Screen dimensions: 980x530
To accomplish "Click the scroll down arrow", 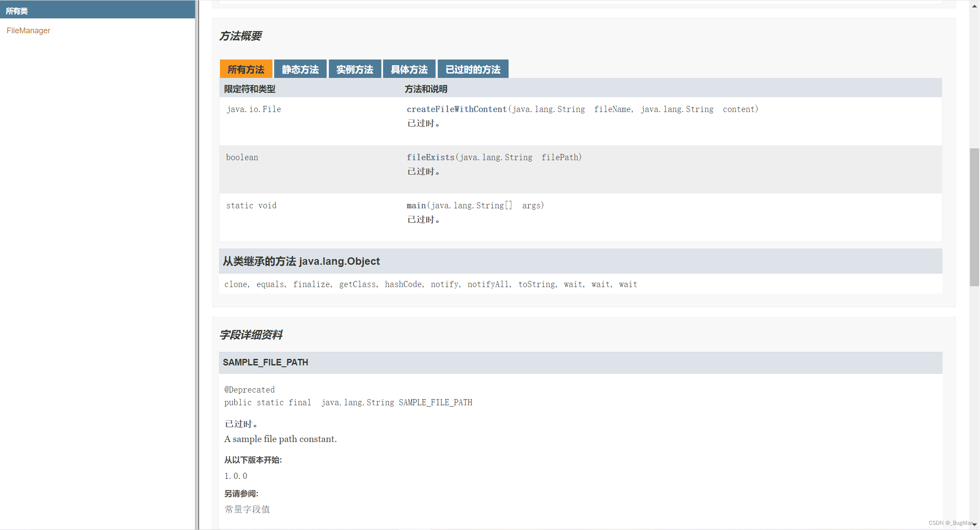I will (x=975, y=524).
